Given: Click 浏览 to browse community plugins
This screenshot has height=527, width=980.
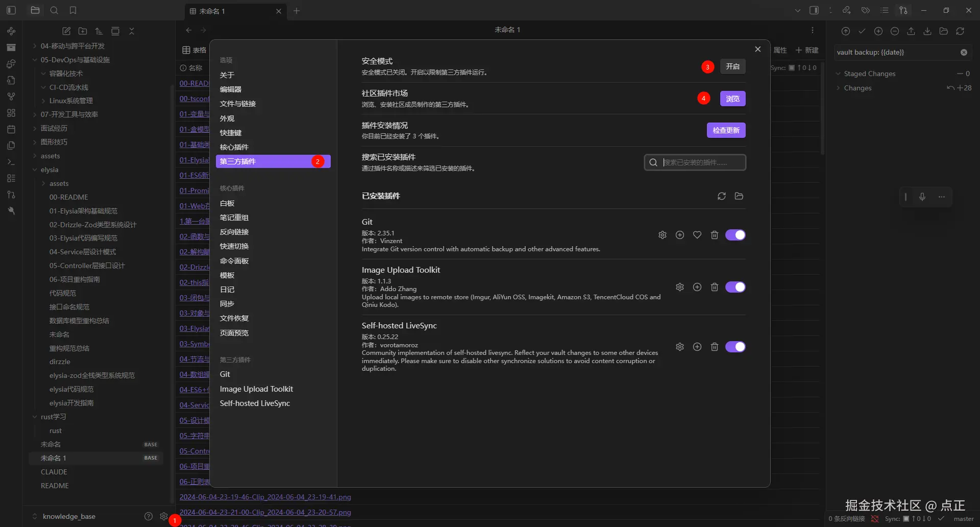Looking at the screenshot, I should (733, 99).
